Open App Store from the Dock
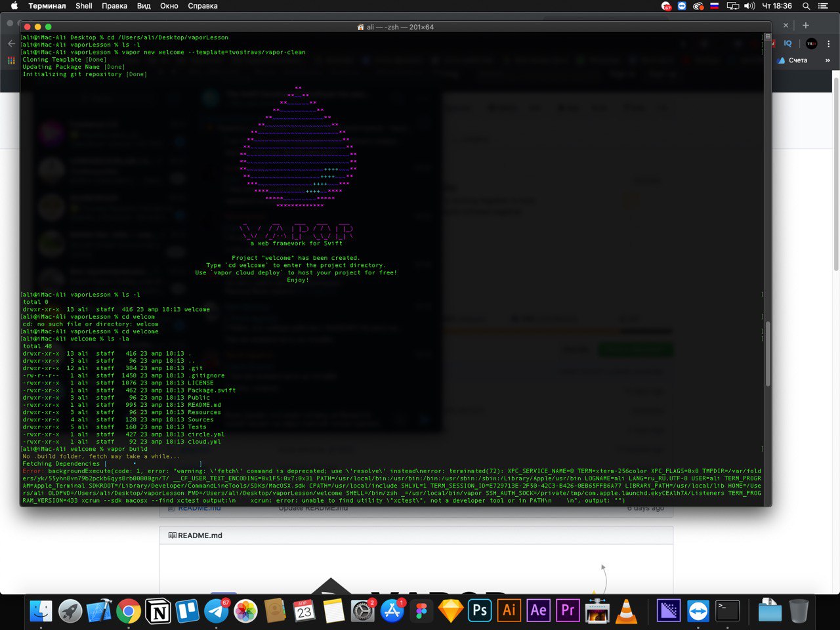 [x=392, y=612]
